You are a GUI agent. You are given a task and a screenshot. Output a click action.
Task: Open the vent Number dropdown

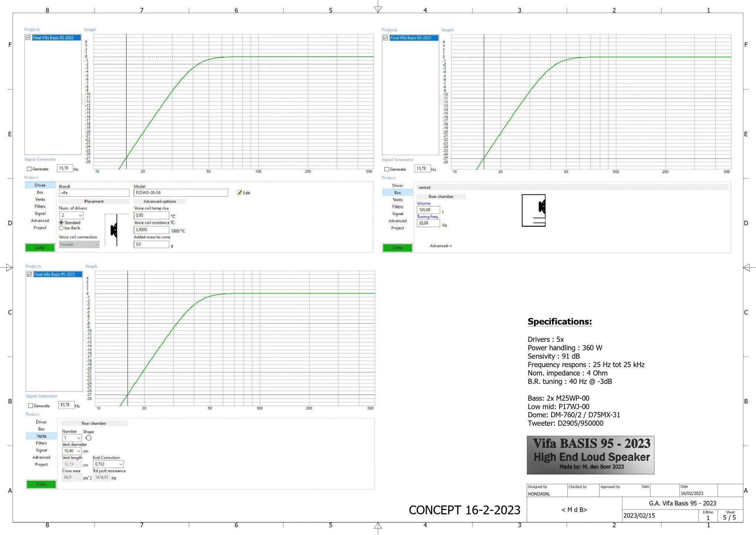pyautogui.click(x=72, y=438)
